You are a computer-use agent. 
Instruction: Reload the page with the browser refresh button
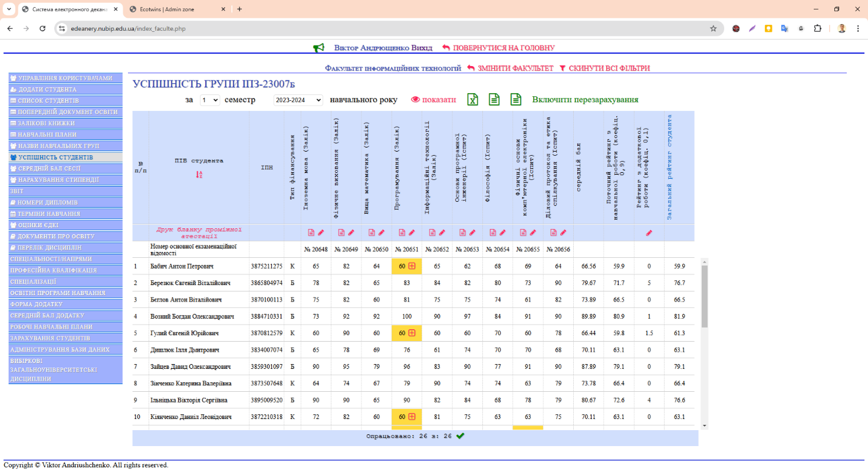[x=42, y=28]
